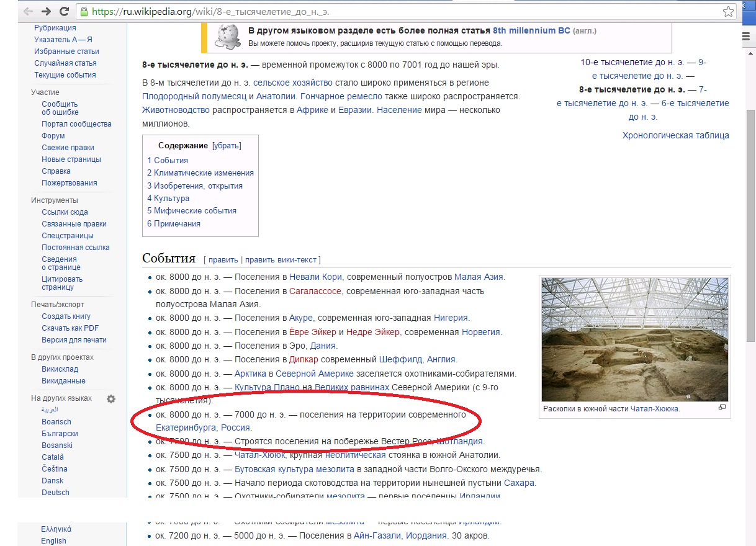
Task: Open Свежие правки link
Action: pos(68,148)
